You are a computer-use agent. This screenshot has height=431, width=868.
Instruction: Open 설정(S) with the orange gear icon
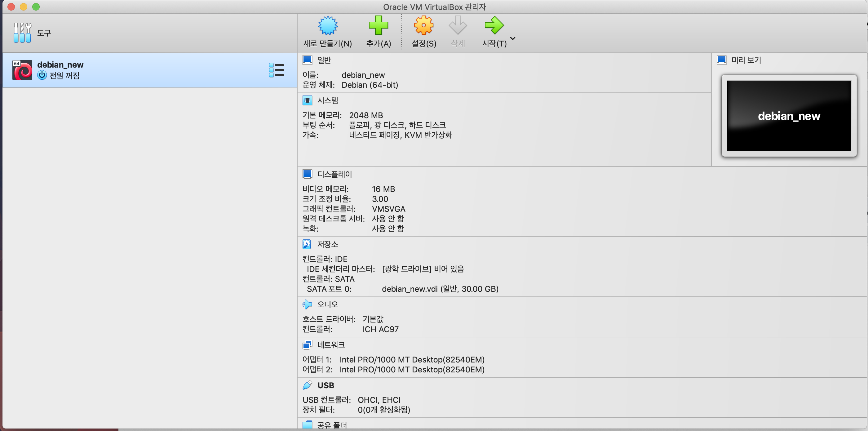423,26
